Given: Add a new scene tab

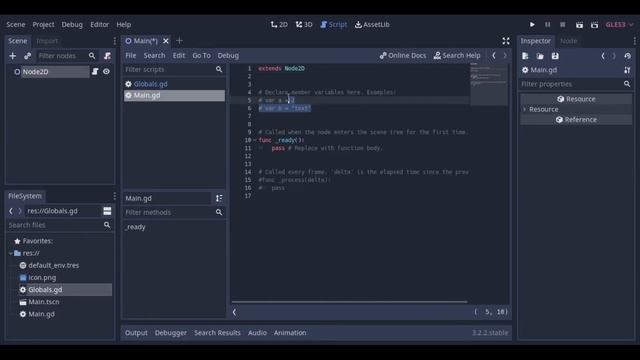Looking at the screenshot, I should [x=179, y=41].
